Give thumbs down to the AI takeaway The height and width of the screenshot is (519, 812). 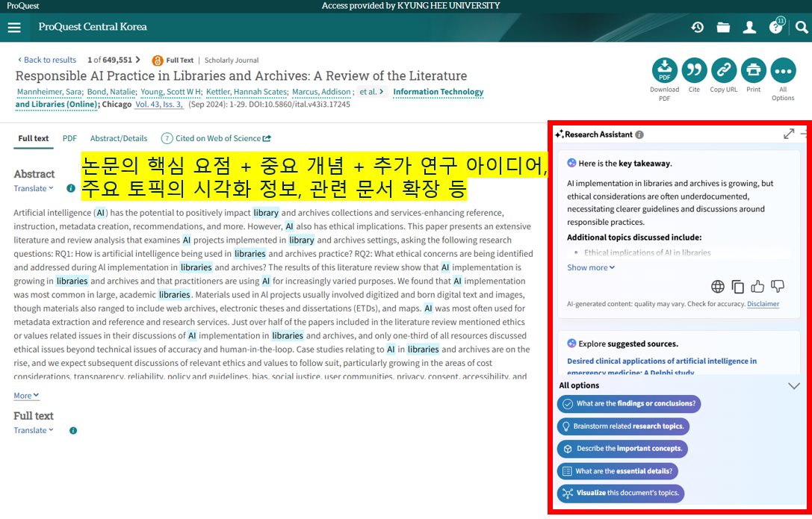click(778, 286)
